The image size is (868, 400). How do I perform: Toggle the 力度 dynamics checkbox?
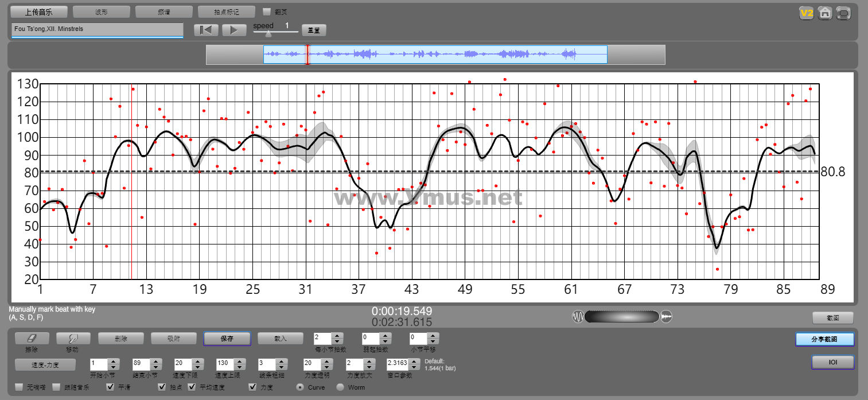pyautogui.click(x=253, y=387)
